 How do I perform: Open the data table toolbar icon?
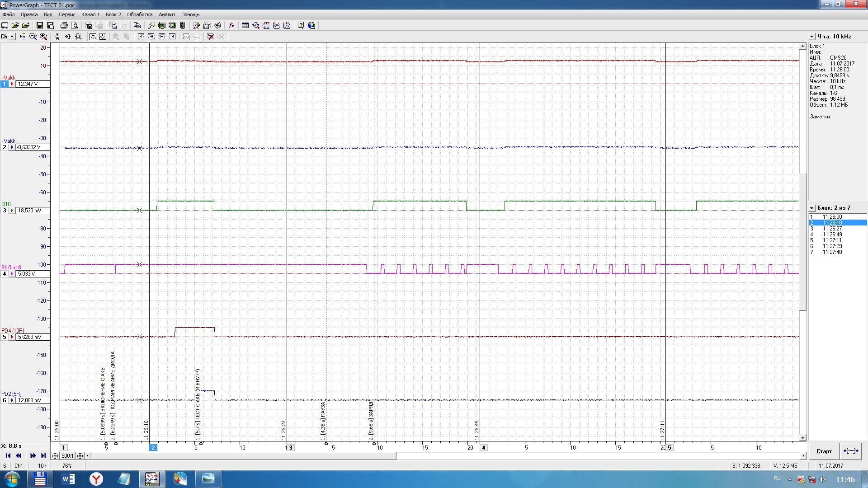[x=245, y=25]
